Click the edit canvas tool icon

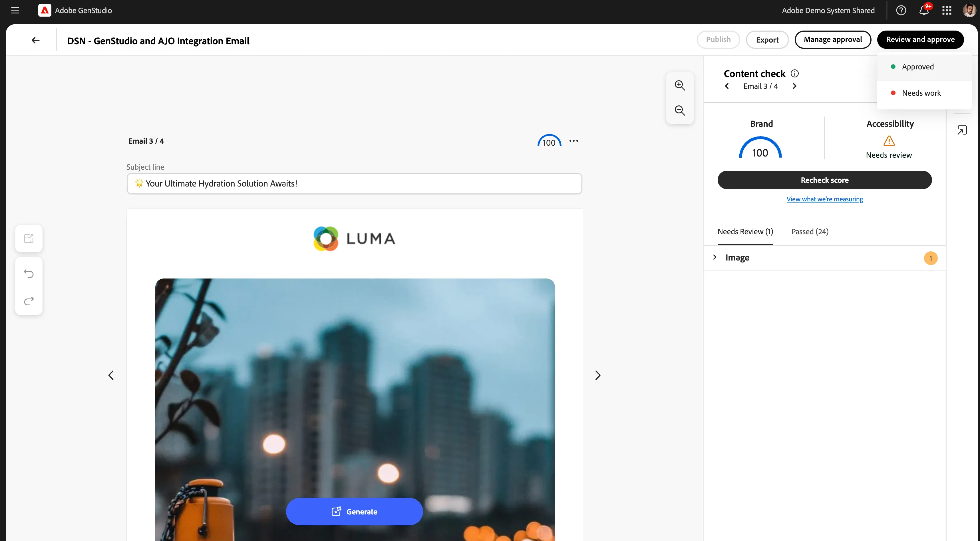click(29, 239)
